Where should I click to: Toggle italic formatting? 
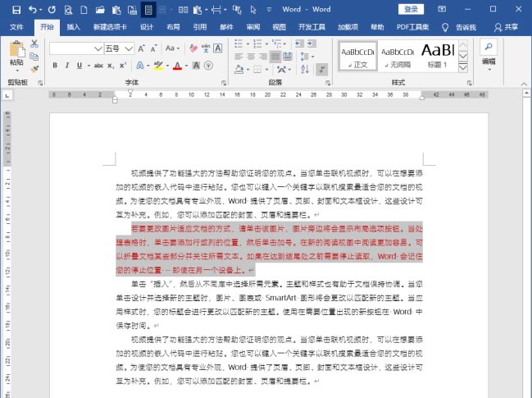(67, 65)
